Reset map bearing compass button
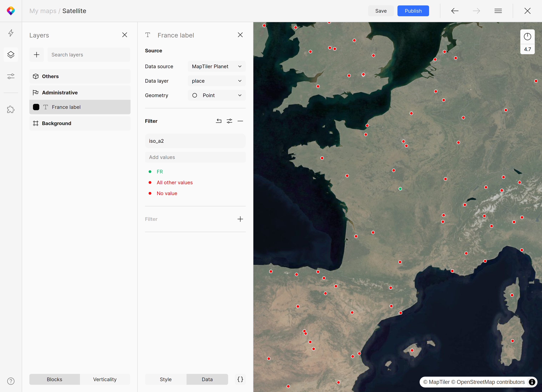 coord(527,37)
